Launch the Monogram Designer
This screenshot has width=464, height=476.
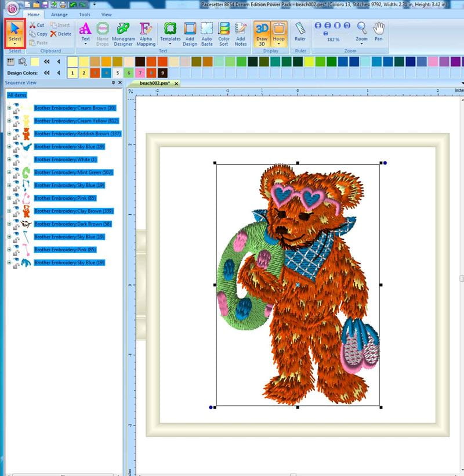pyautogui.click(x=123, y=34)
